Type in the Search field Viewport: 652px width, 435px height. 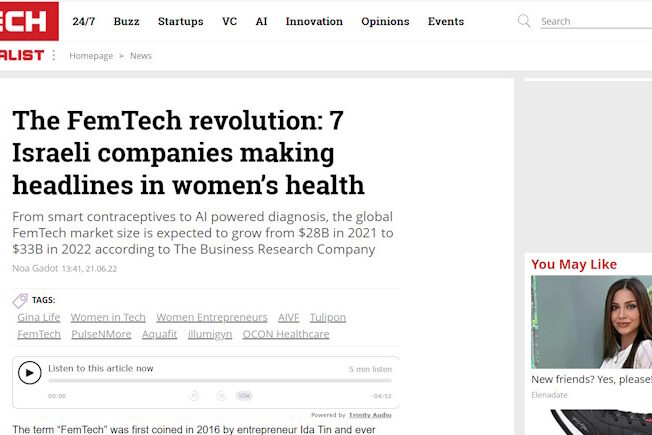click(590, 21)
